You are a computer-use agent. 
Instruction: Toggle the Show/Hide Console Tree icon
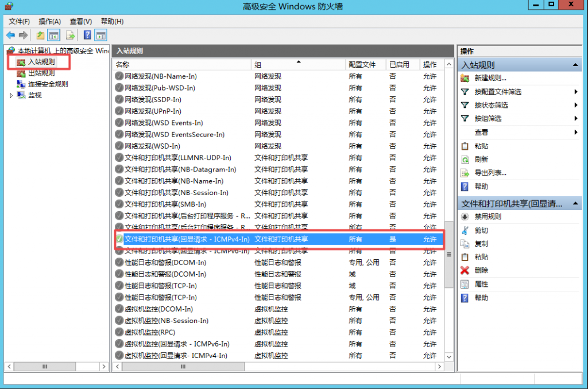pos(54,35)
